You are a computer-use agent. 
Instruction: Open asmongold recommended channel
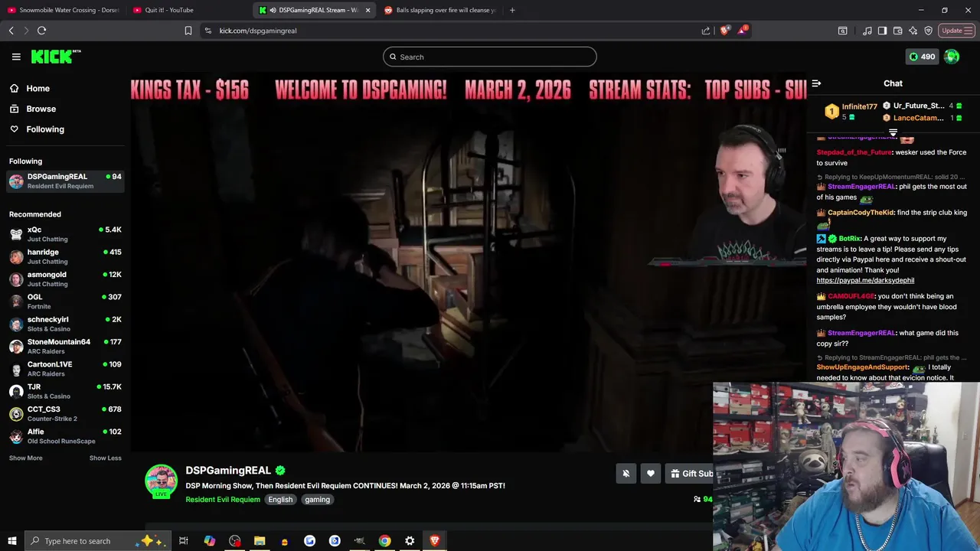tap(65, 279)
